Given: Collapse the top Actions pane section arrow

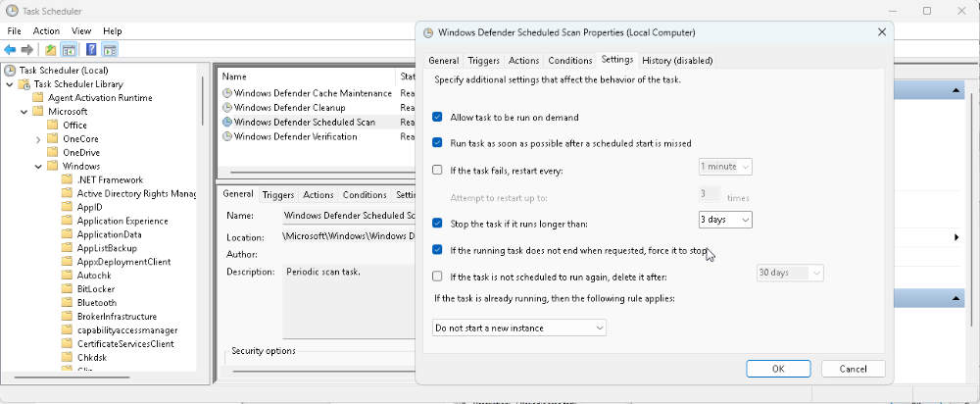Looking at the screenshot, I should pos(955,91).
